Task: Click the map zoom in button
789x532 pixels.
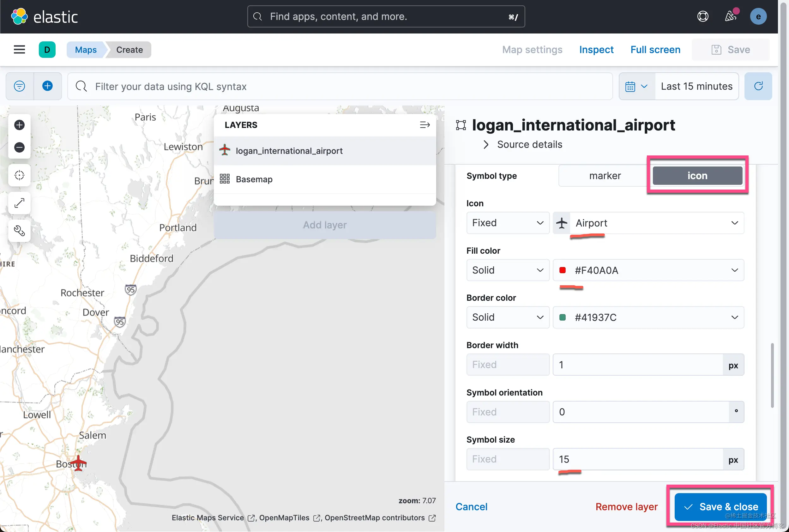Action: [19, 125]
